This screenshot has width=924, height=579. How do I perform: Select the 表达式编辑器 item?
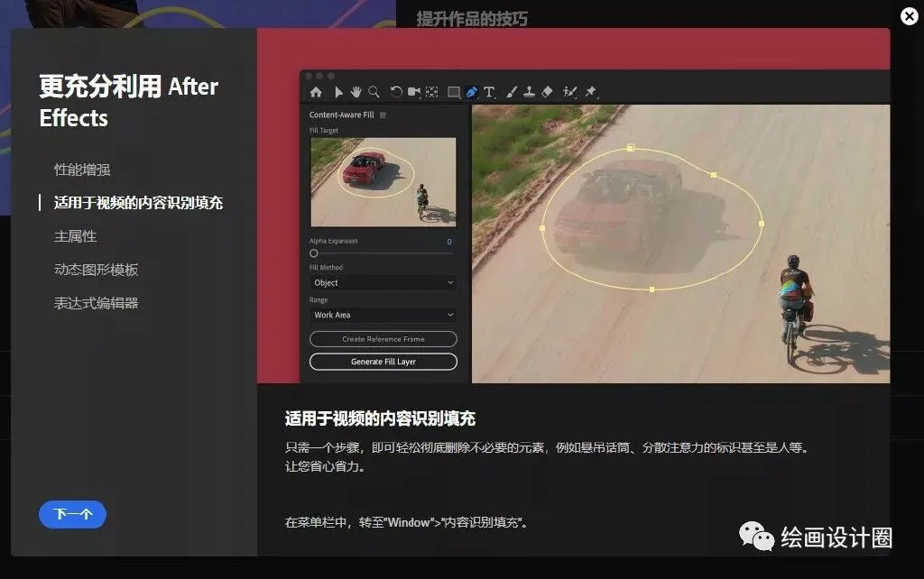click(x=96, y=303)
